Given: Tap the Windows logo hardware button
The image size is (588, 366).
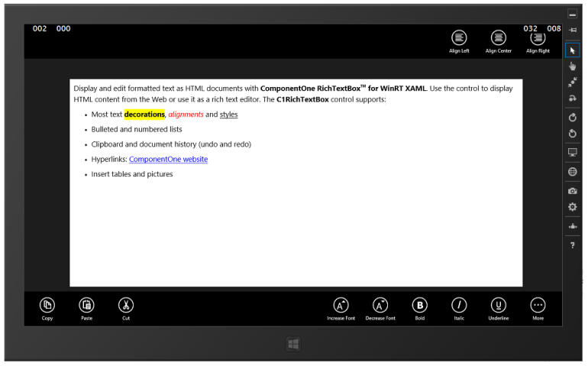Looking at the screenshot, I should tap(293, 344).
